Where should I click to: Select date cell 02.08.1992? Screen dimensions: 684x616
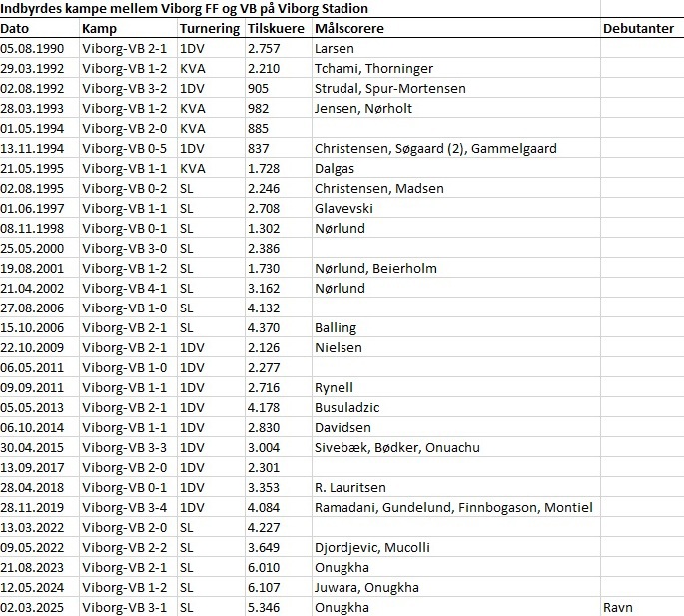[x=32, y=89]
